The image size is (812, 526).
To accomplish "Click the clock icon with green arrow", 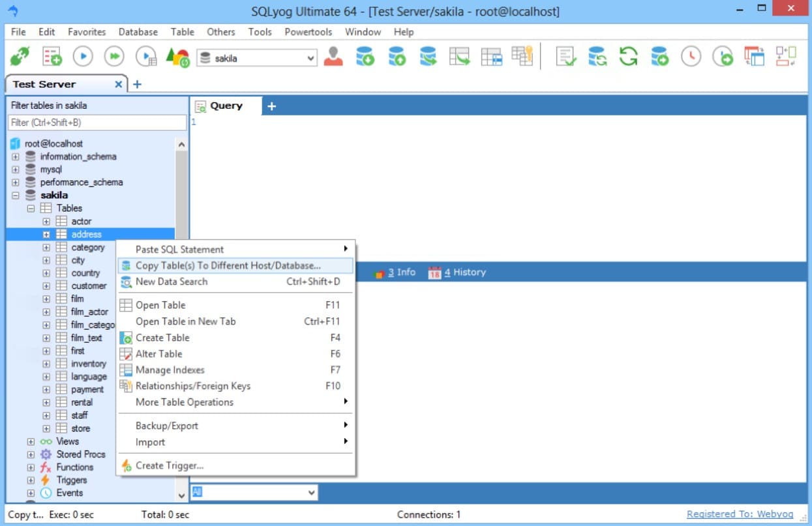I will click(x=722, y=57).
